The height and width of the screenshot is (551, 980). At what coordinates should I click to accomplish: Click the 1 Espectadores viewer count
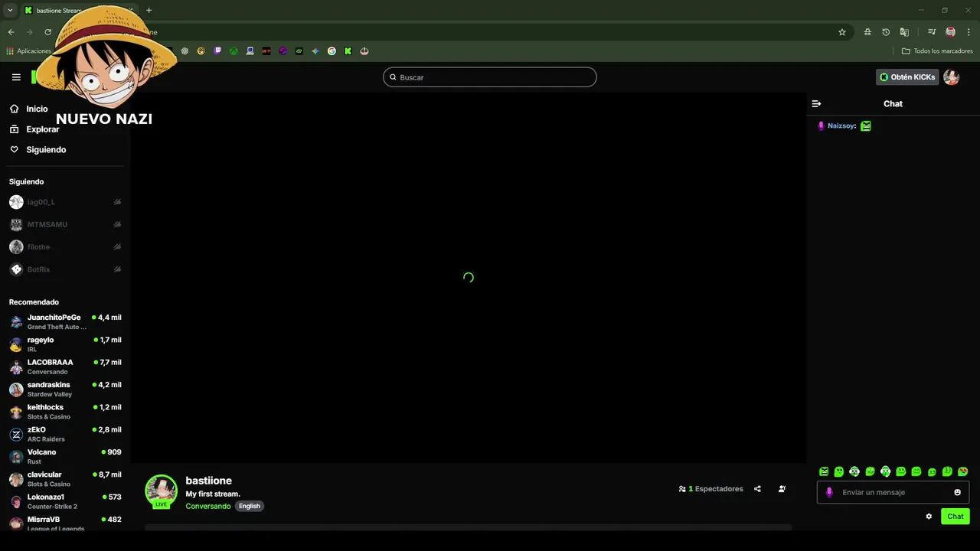(x=711, y=489)
